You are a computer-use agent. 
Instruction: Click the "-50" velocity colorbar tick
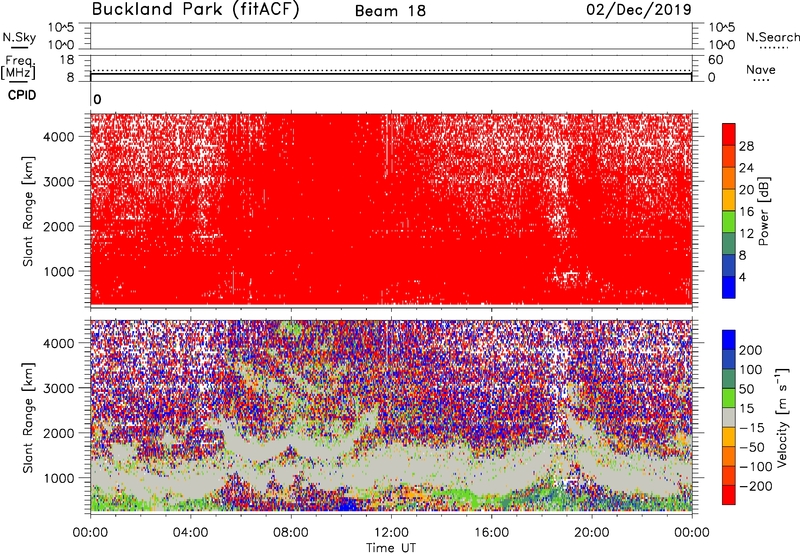pos(752,447)
